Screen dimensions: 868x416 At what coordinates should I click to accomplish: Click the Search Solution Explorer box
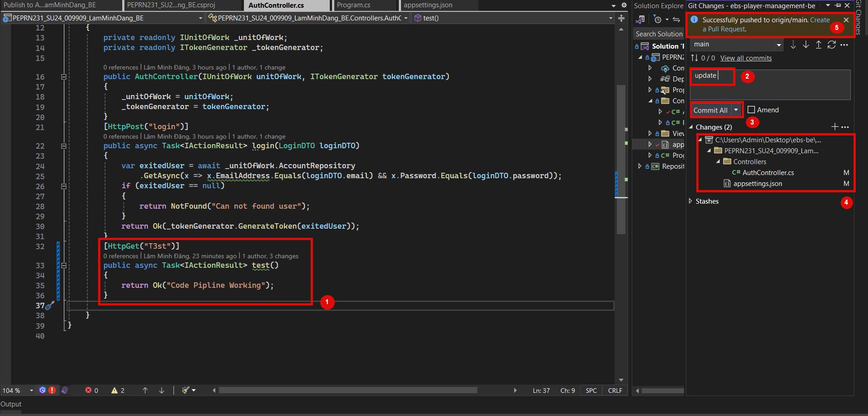click(x=659, y=34)
